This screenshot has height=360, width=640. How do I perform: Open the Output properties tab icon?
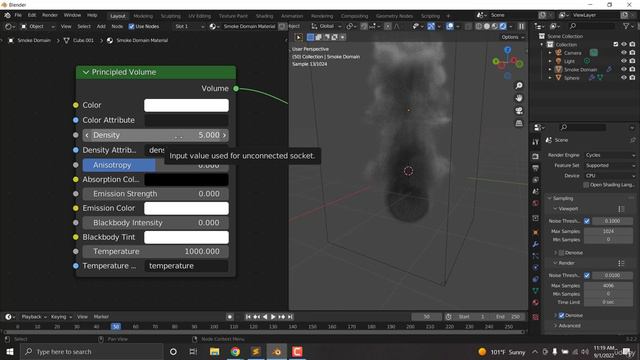point(536,168)
